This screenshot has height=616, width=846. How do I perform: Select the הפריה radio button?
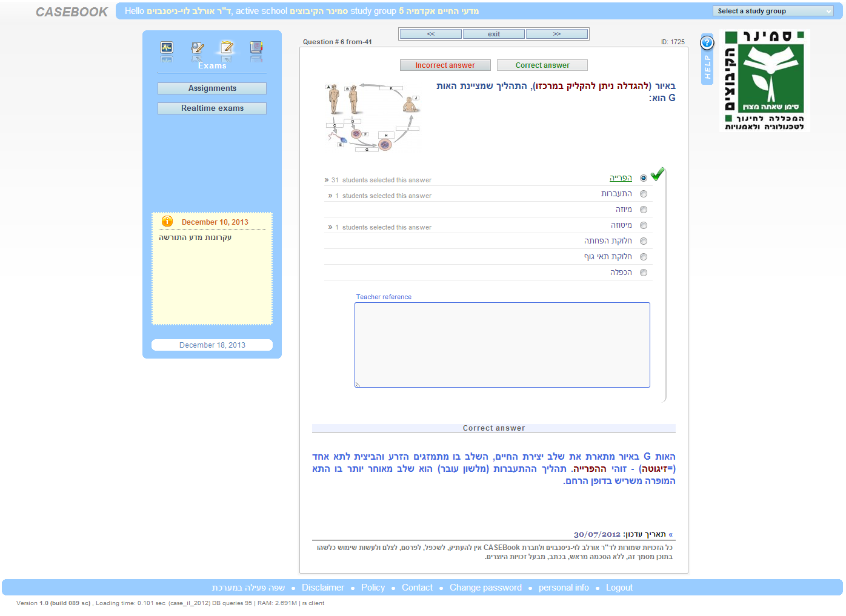[644, 178]
